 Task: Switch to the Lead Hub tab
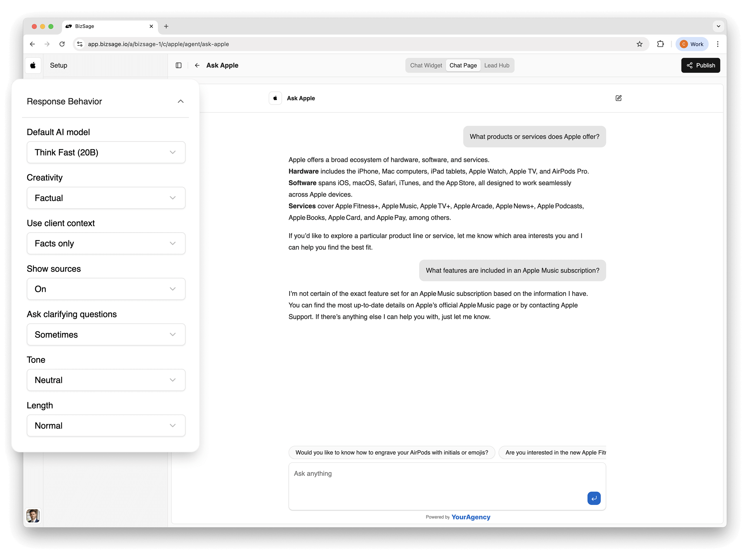pos(496,65)
